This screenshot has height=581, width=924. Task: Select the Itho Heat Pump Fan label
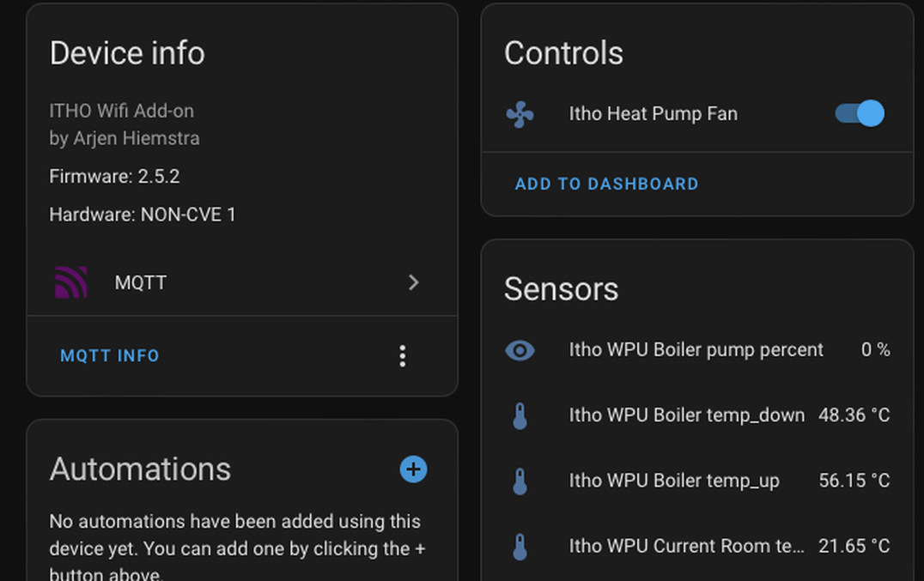[x=653, y=113]
